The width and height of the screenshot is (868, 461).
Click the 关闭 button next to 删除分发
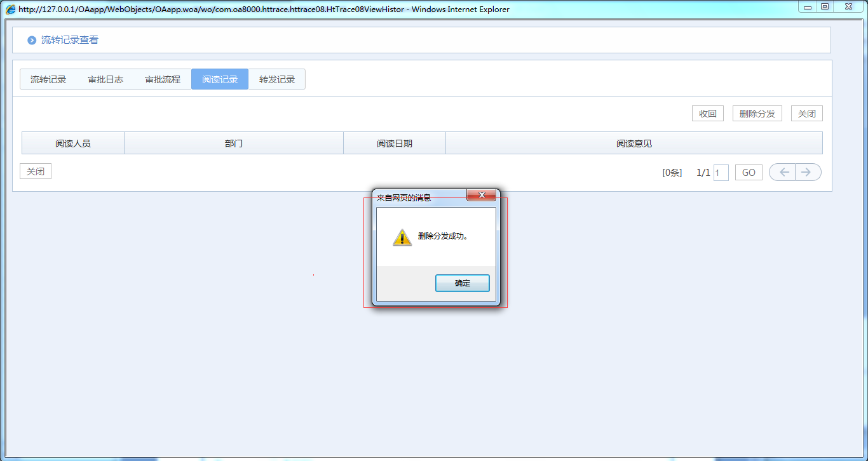point(807,114)
